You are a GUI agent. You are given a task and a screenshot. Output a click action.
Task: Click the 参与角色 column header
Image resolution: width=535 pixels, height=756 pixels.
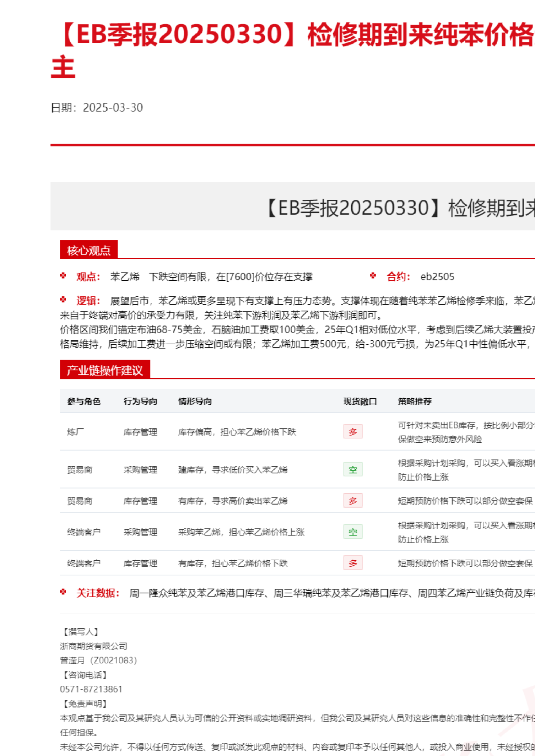[x=84, y=401]
